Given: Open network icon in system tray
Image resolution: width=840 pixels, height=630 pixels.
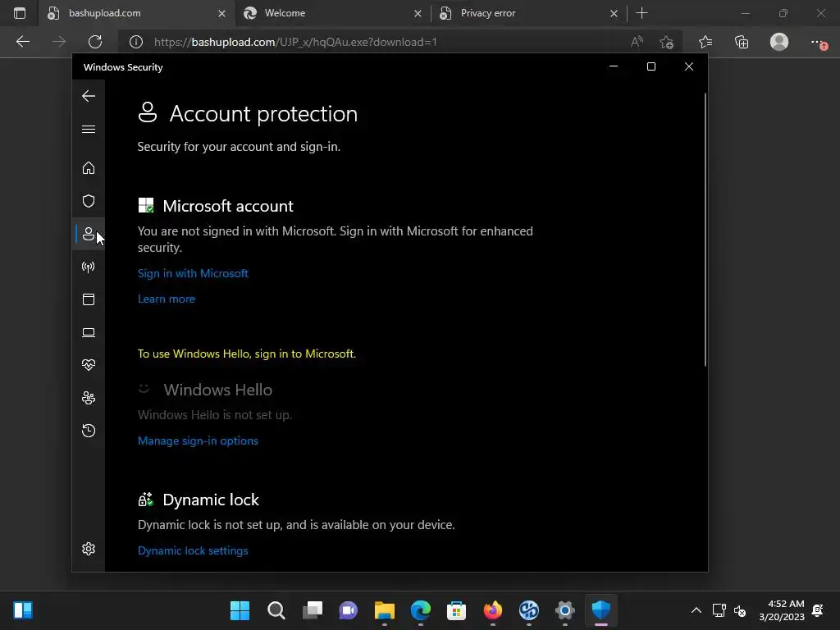Looking at the screenshot, I should [719, 610].
